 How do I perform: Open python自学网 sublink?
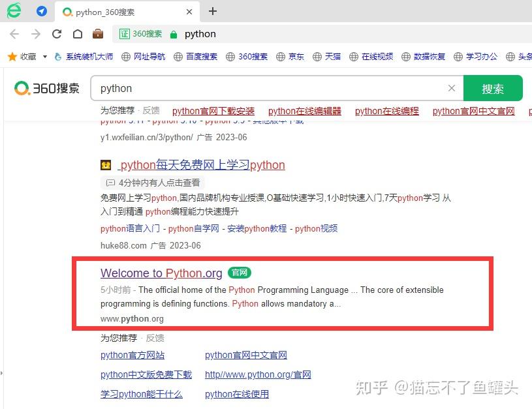point(194,228)
